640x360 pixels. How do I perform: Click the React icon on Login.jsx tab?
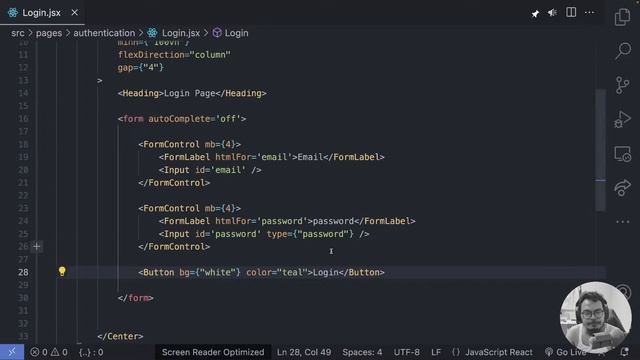pos(13,13)
